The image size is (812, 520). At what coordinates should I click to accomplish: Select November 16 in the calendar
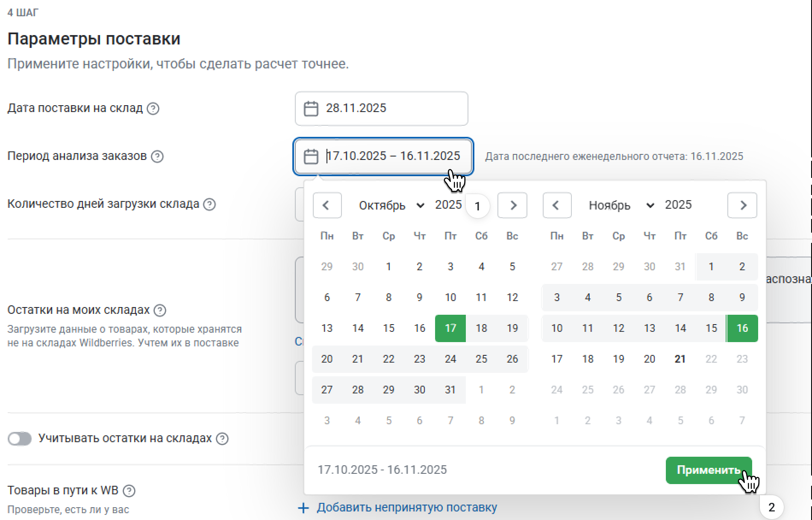click(x=742, y=328)
